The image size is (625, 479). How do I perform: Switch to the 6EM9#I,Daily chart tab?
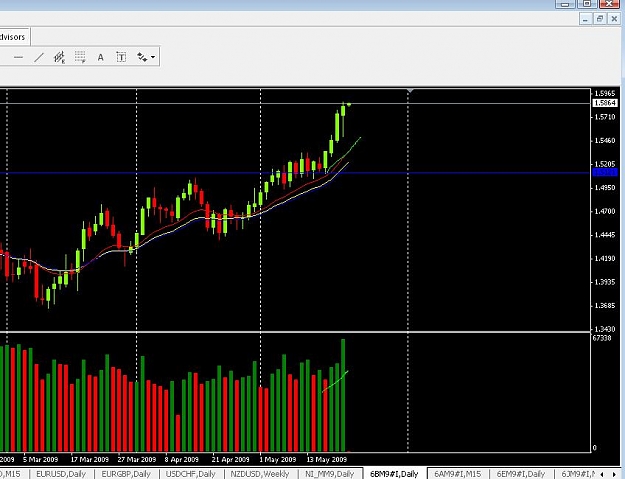point(521,474)
